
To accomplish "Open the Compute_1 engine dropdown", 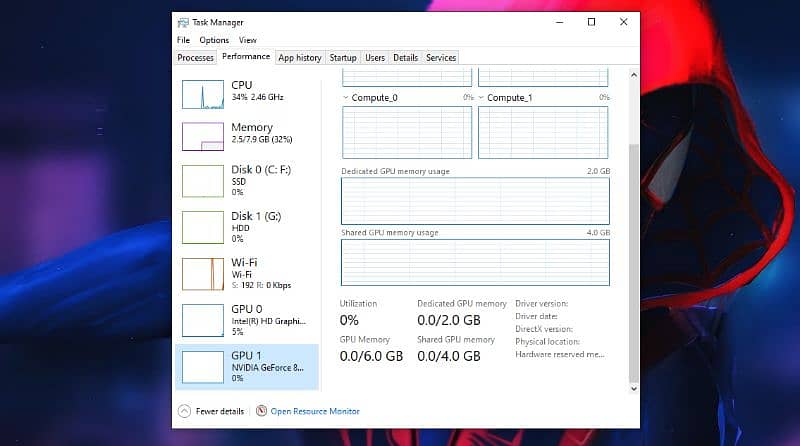I will (x=482, y=98).
